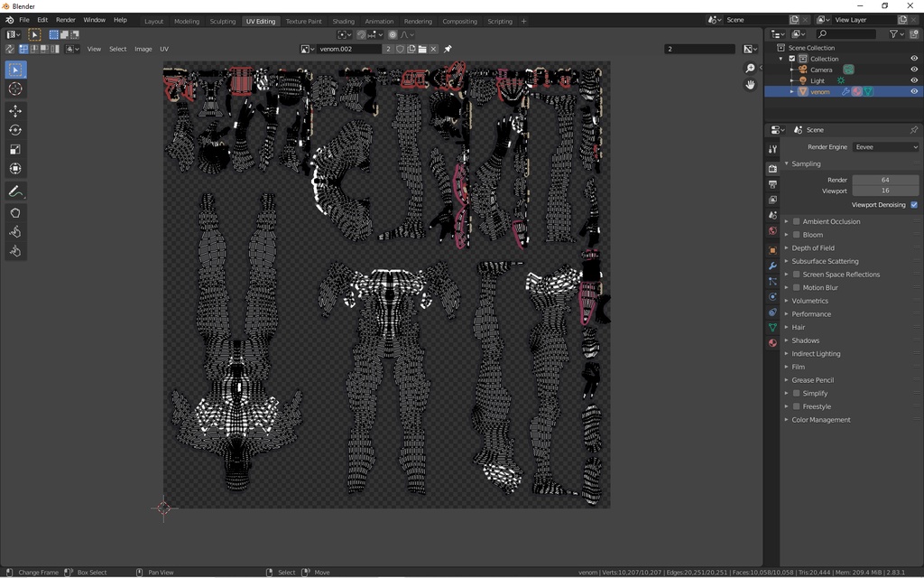Select the Move tool
The image size is (924, 578).
14,109
